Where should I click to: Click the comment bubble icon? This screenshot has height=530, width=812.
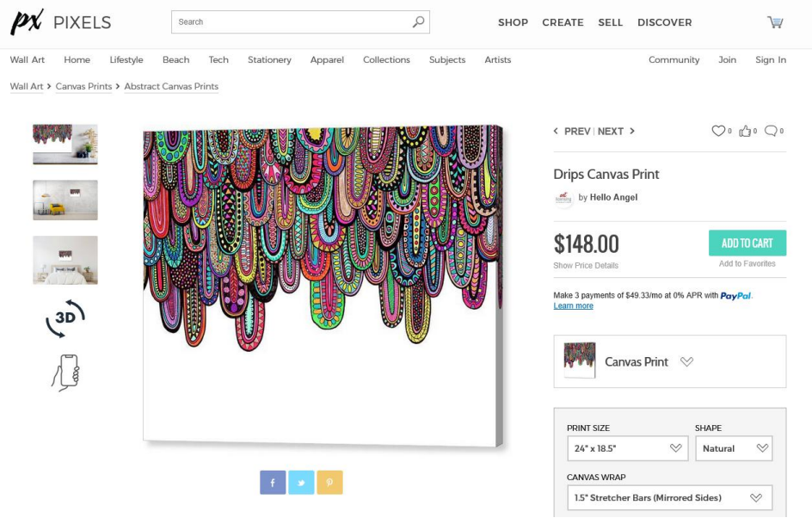point(771,131)
